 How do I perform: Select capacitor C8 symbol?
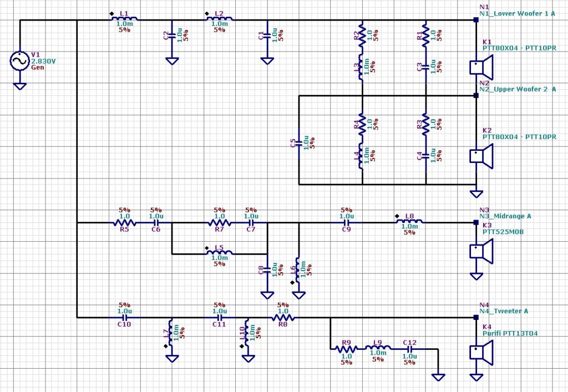[267, 269]
